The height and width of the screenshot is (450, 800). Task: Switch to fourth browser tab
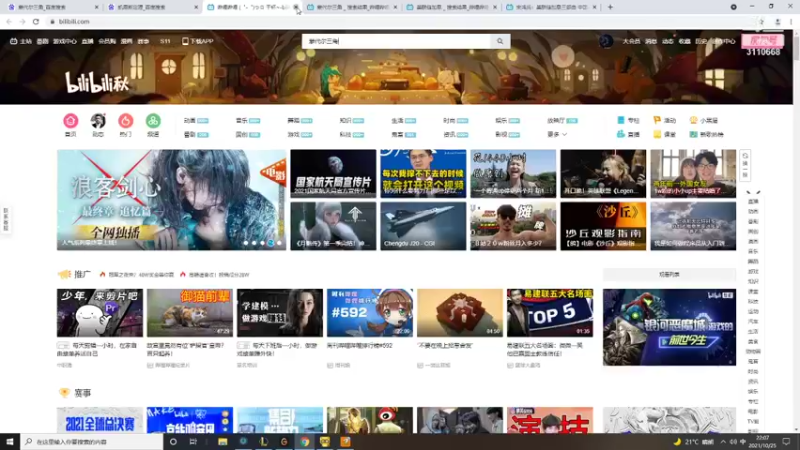351,7
